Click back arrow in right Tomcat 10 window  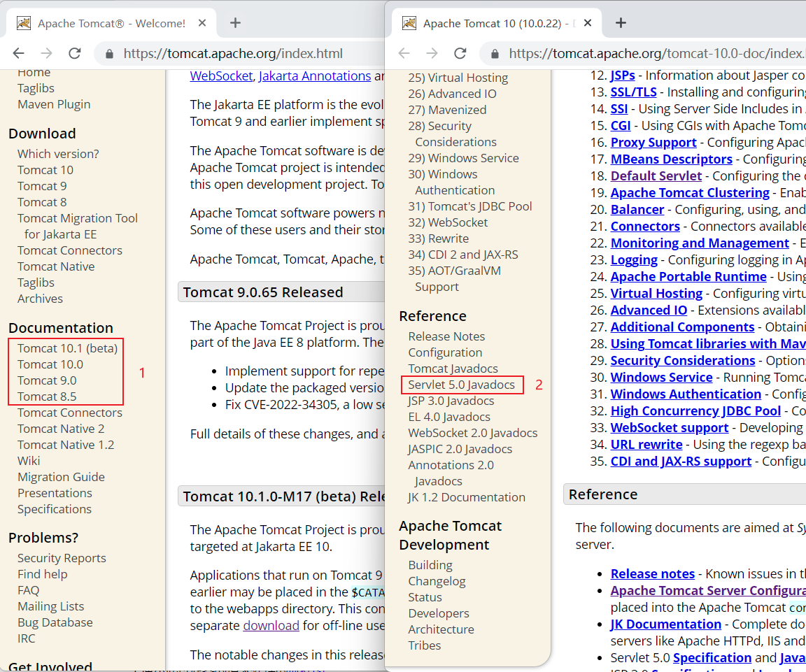click(404, 53)
